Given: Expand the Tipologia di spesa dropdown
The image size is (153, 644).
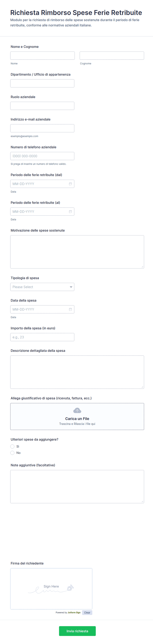Looking at the screenshot, I should [x=42, y=287].
